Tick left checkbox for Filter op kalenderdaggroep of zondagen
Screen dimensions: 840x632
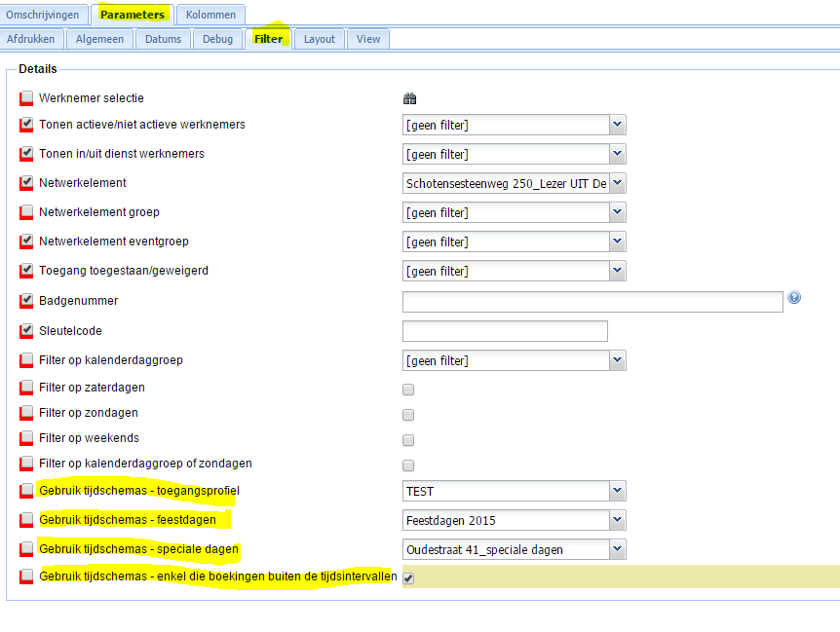26,464
